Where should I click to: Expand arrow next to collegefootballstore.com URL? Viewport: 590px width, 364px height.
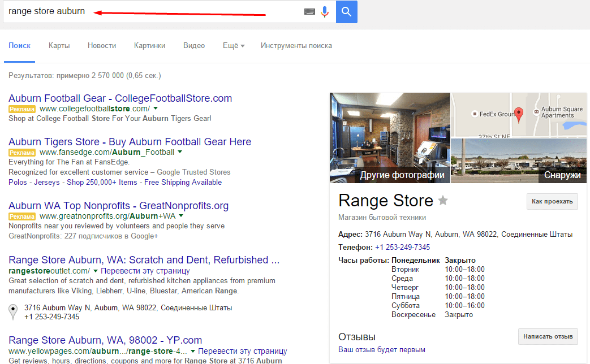(x=156, y=108)
